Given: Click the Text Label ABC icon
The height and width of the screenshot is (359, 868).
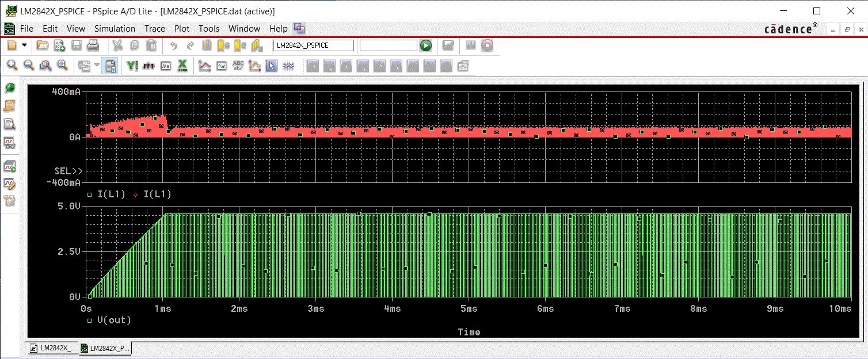Looking at the screenshot, I should (238, 66).
